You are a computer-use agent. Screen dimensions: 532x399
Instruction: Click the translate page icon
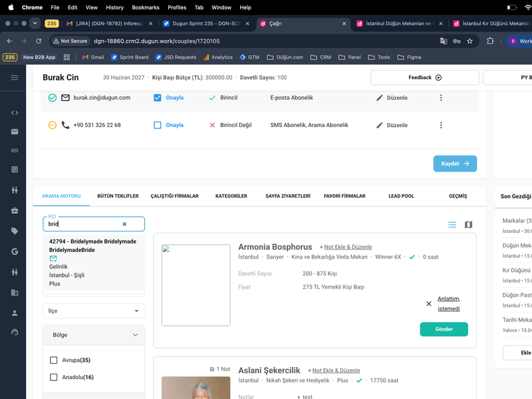(444, 41)
